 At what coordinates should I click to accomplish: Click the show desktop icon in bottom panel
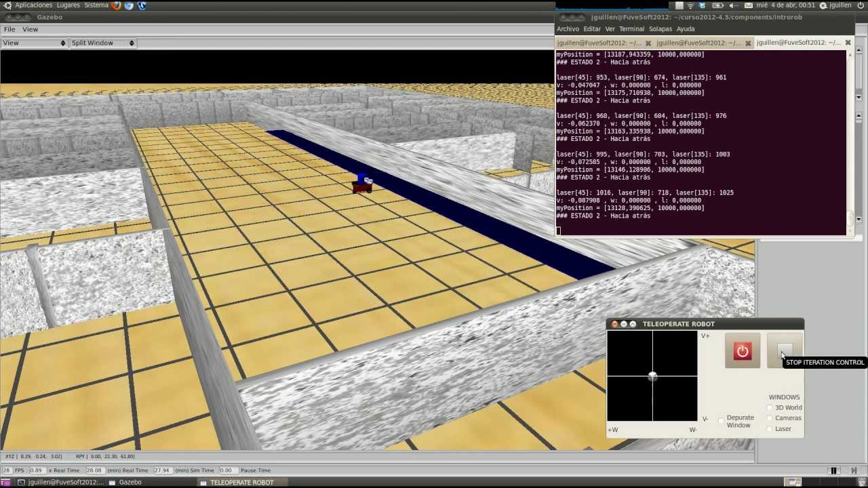[x=6, y=482]
